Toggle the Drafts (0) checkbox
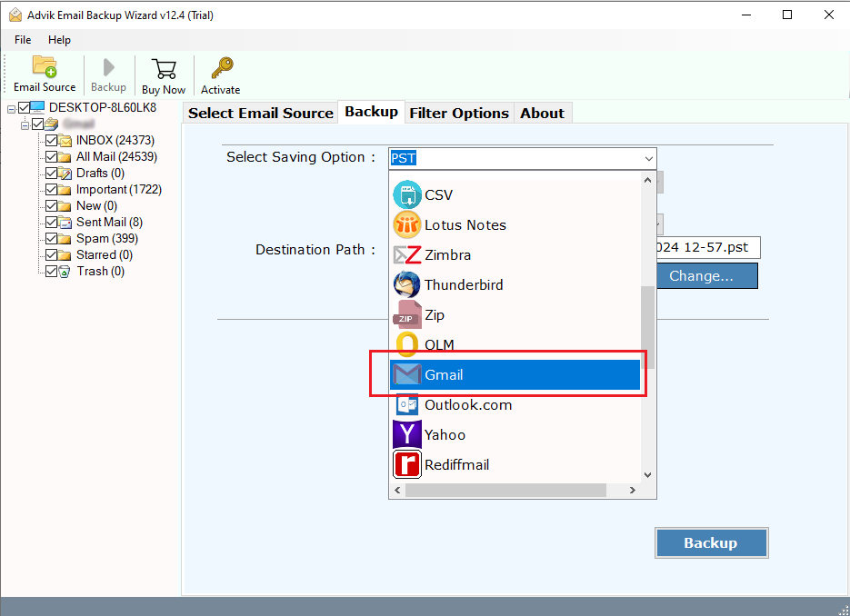The width and height of the screenshot is (850, 616). point(52,174)
